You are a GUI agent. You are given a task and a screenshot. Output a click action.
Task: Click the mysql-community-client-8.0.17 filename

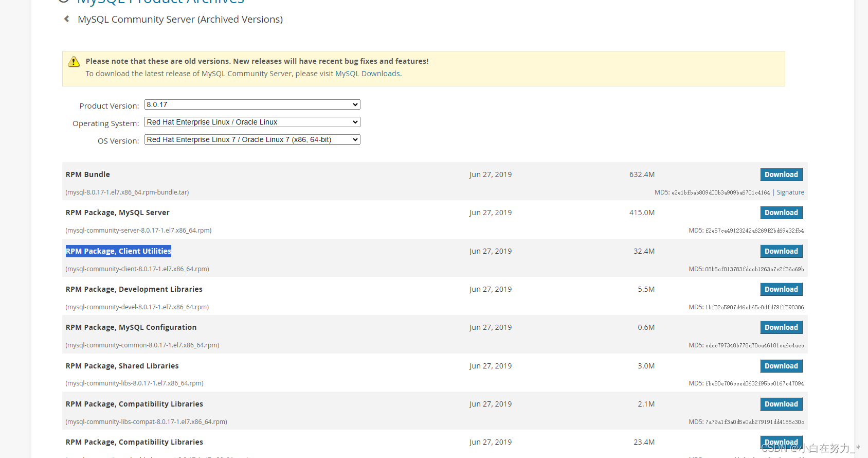click(x=137, y=269)
